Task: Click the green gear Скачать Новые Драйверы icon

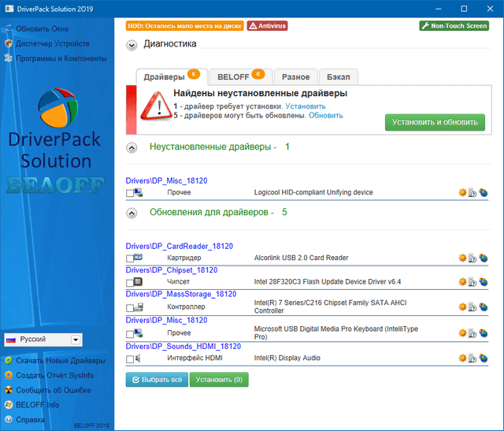Action: (x=8, y=360)
